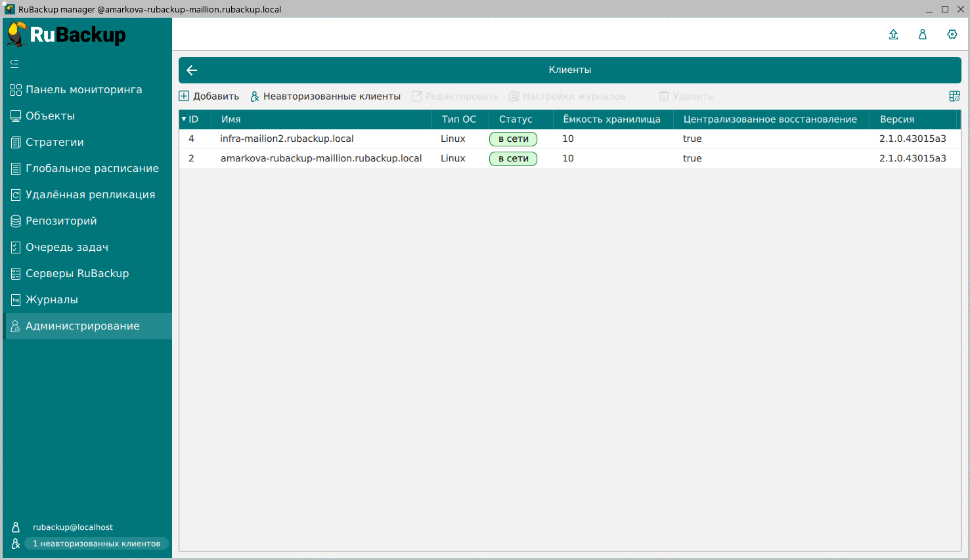Sort by Статус column header
The width and height of the screenshot is (970, 560).
point(516,119)
